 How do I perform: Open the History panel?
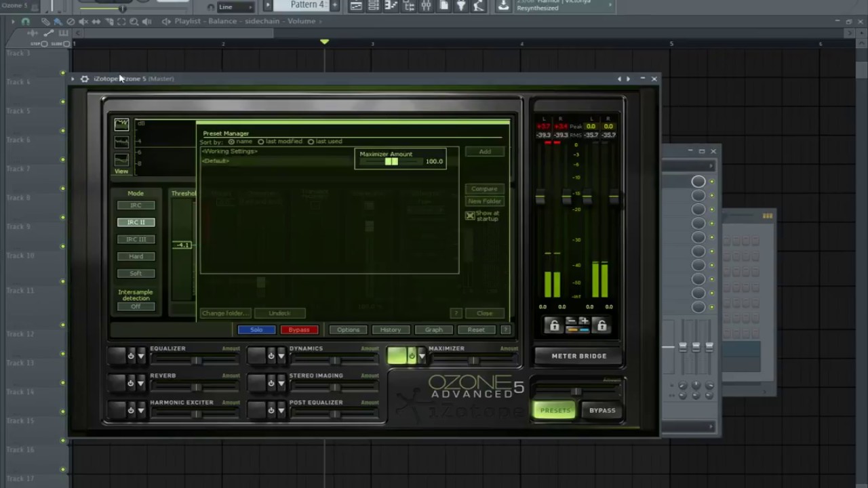(390, 329)
